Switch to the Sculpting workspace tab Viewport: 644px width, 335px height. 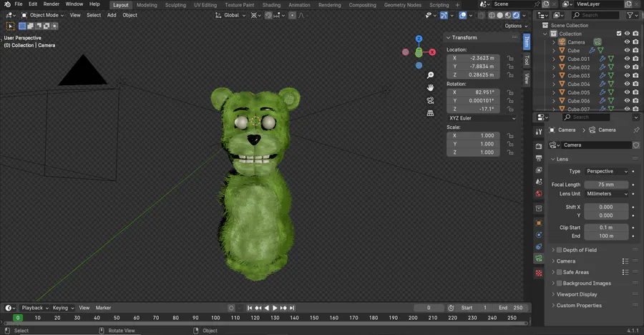(x=175, y=5)
